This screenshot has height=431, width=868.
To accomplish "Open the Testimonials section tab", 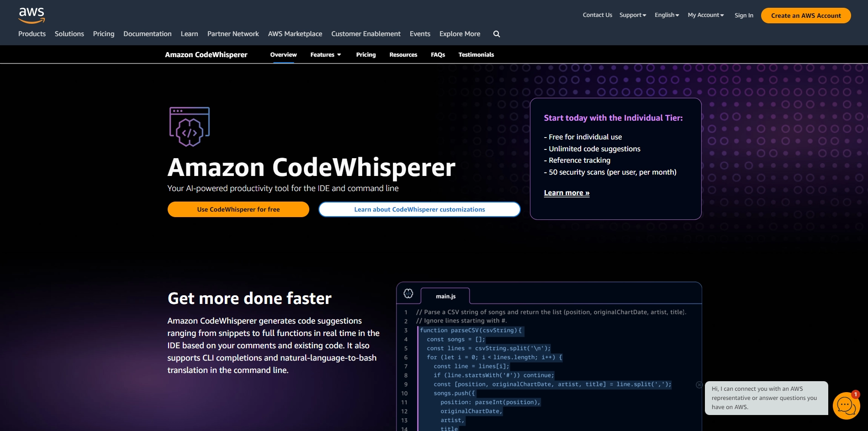I will (x=476, y=54).
